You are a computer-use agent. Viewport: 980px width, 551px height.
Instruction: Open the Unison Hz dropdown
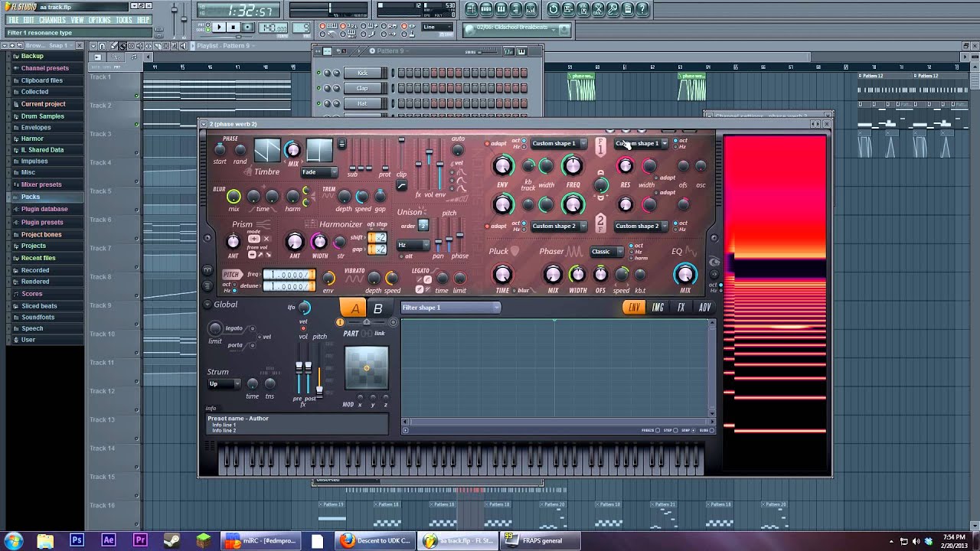pyautogui.click(x=413, y=245)
